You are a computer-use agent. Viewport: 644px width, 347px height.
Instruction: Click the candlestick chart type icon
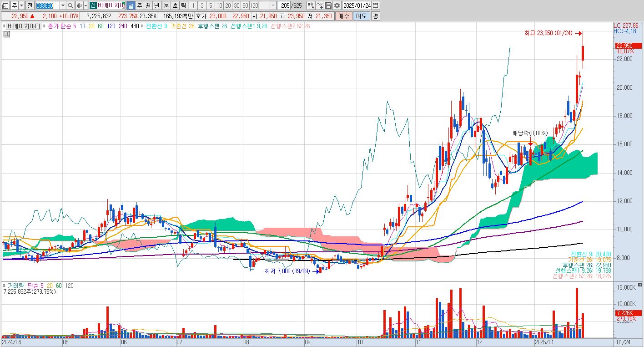coord(311,5)
